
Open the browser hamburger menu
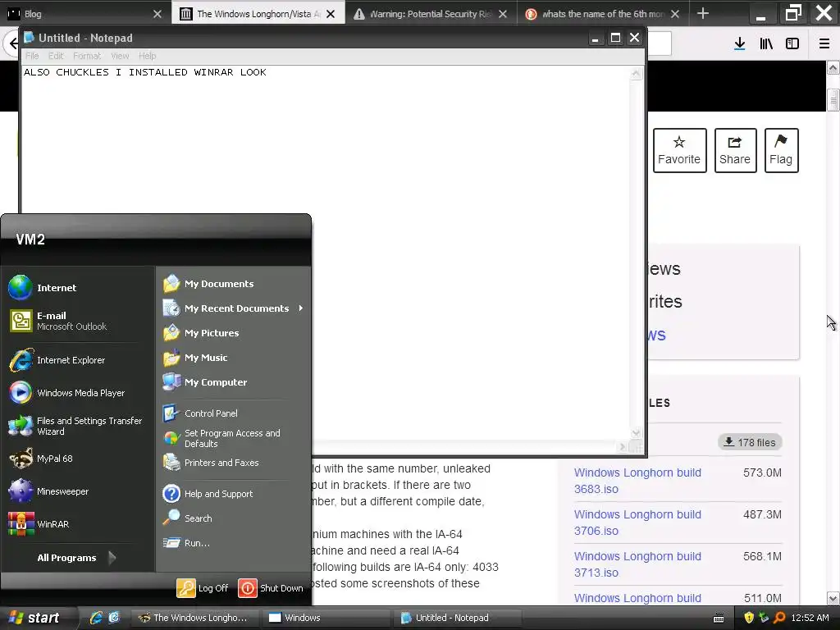tap(824, 44)
